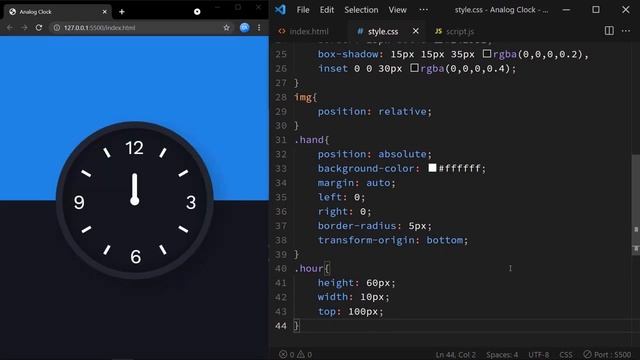Reload the Analog Clock page
Viewport: 640px width, 360px height.
39,28
